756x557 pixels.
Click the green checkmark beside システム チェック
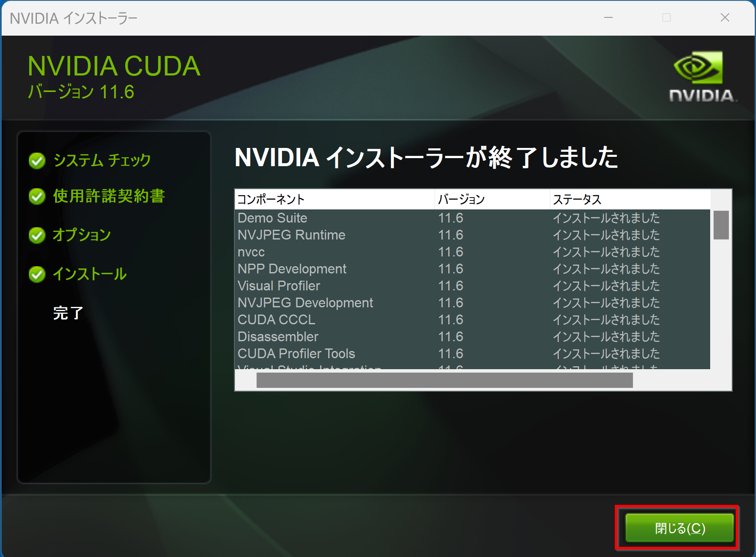[x=37, y=161]
